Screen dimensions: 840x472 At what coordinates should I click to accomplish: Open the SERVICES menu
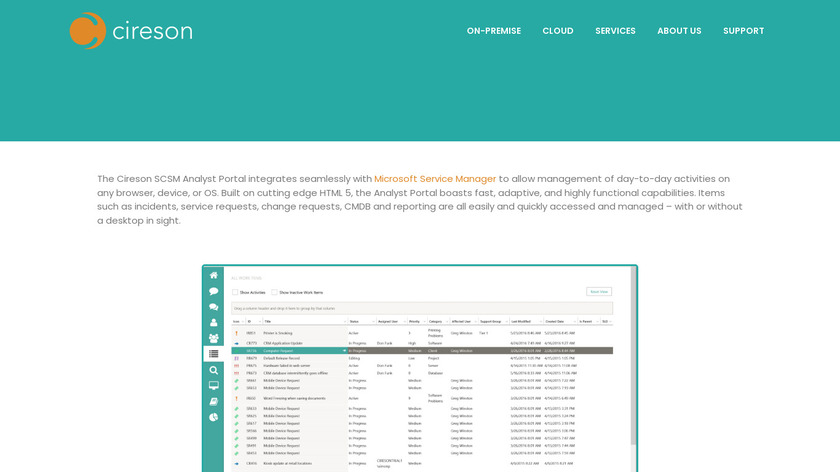pos(615,31)
